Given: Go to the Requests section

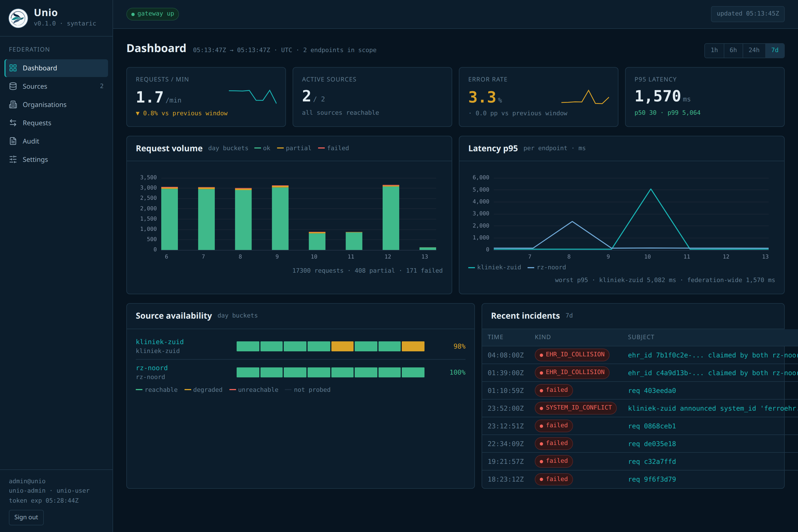Looking at the screenshot, I should (x=56, y=123).
